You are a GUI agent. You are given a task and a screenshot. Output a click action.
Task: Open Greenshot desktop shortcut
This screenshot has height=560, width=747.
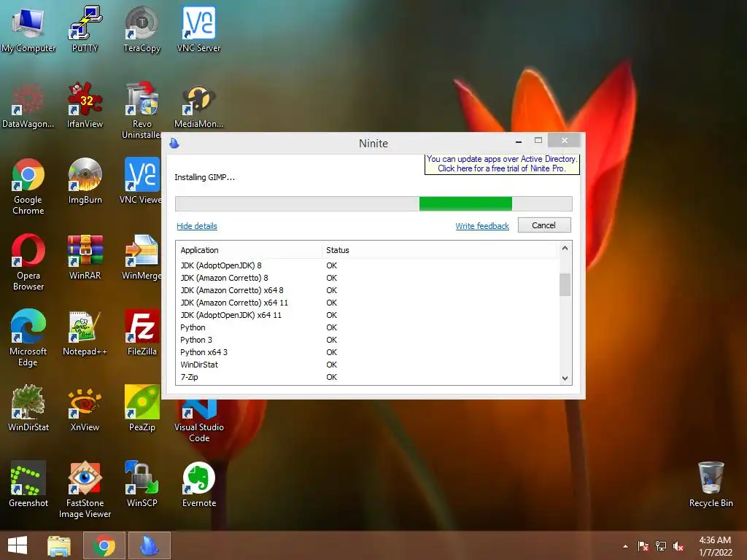[x=28, y=484]
